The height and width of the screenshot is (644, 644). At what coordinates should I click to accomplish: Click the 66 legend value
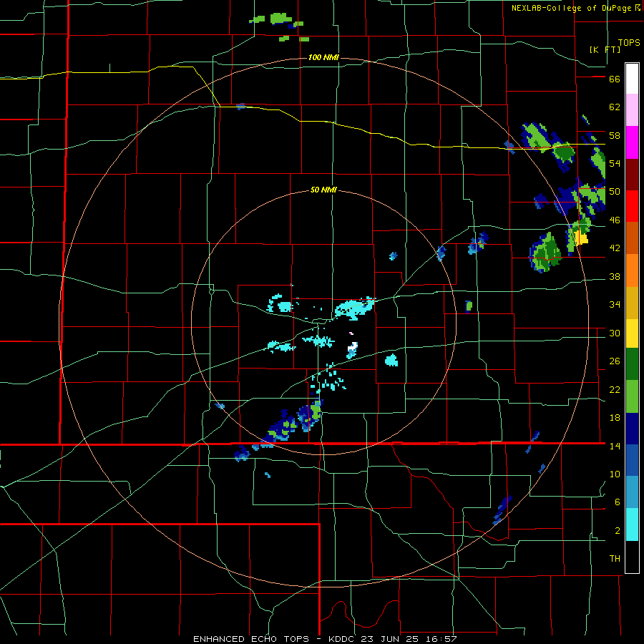tap(615, 79)
